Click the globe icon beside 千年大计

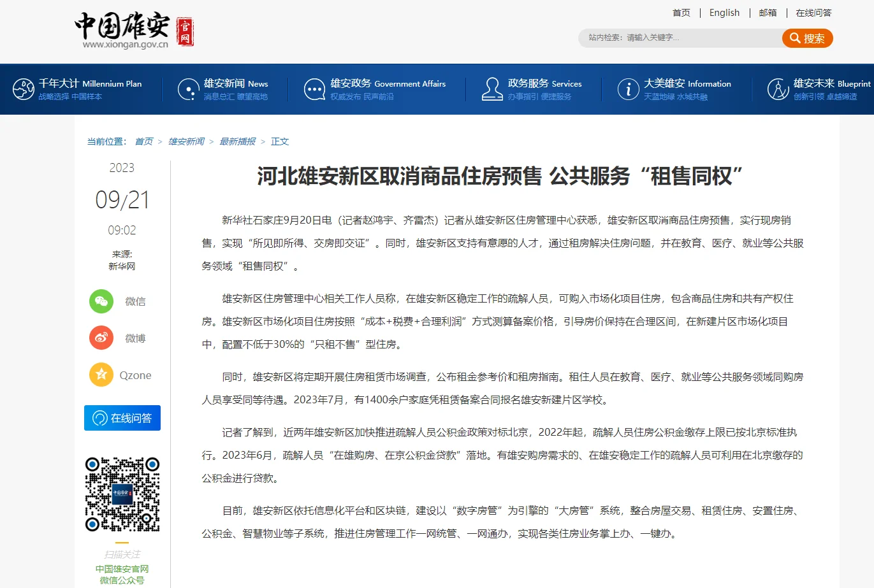[x=24, y=89]
